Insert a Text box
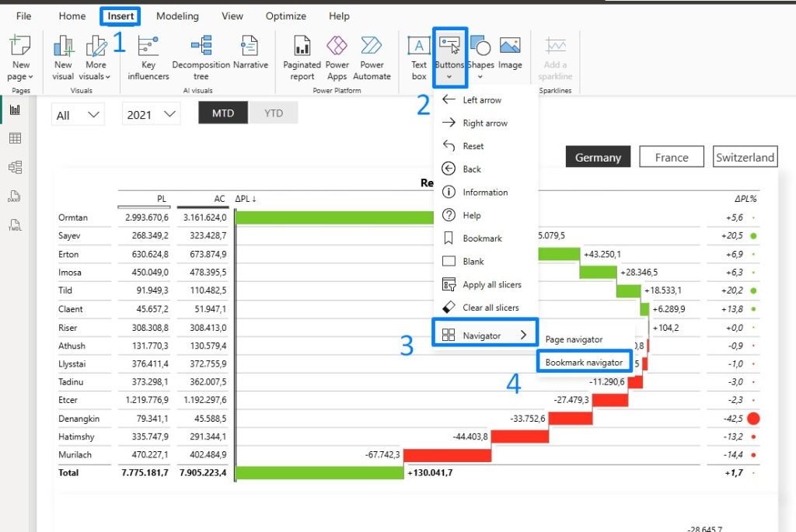This screenshot has width=796, height=532. click(419, 57)
